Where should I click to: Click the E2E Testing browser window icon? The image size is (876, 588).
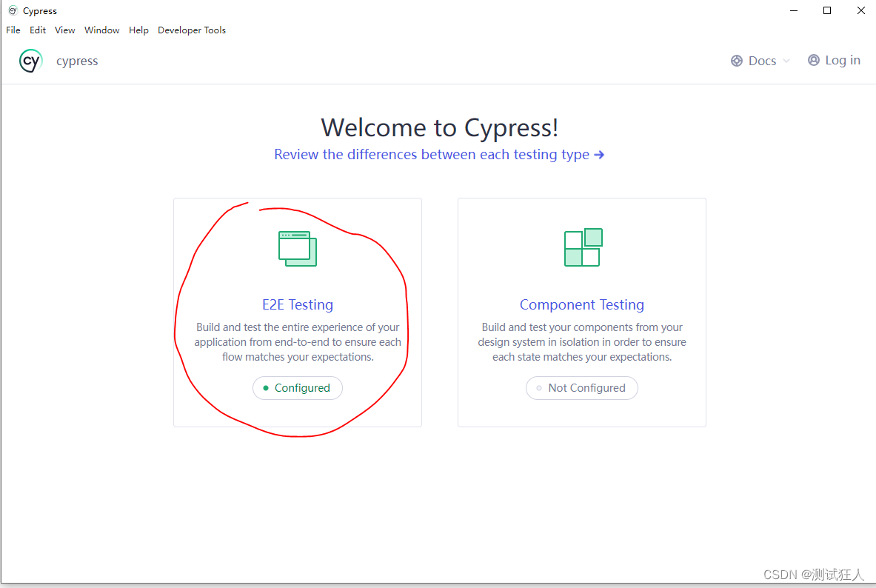click(x=298, y=249)
